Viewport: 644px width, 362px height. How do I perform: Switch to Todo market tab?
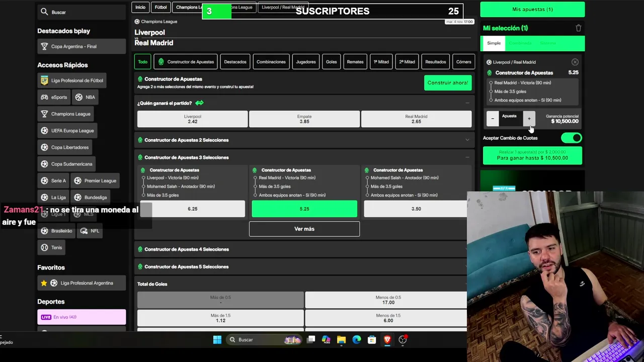coord(143,62)
